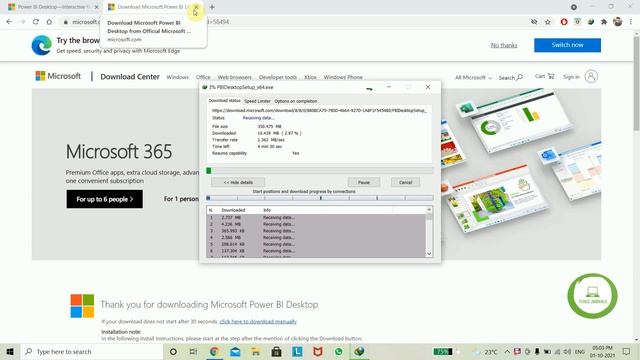
Task: Open Web browsers menu in Download Center
Action: pyautogui.click(x=235, y=77)
